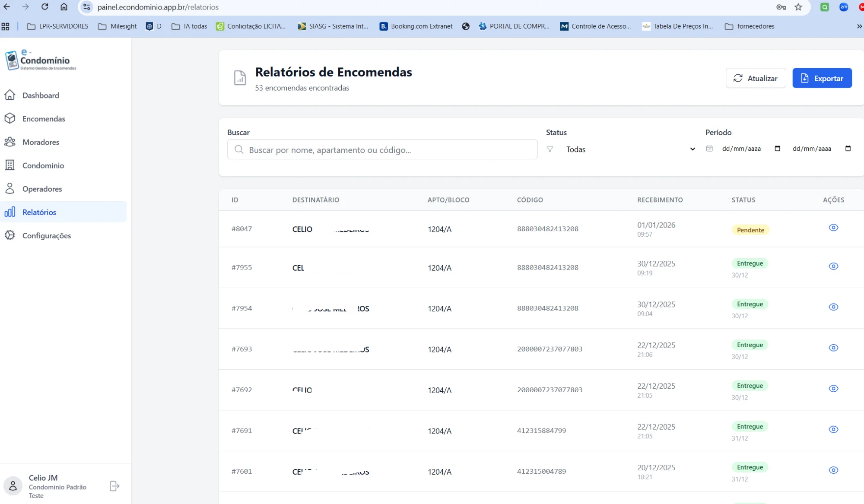View details of order #7691

point(833,429)
